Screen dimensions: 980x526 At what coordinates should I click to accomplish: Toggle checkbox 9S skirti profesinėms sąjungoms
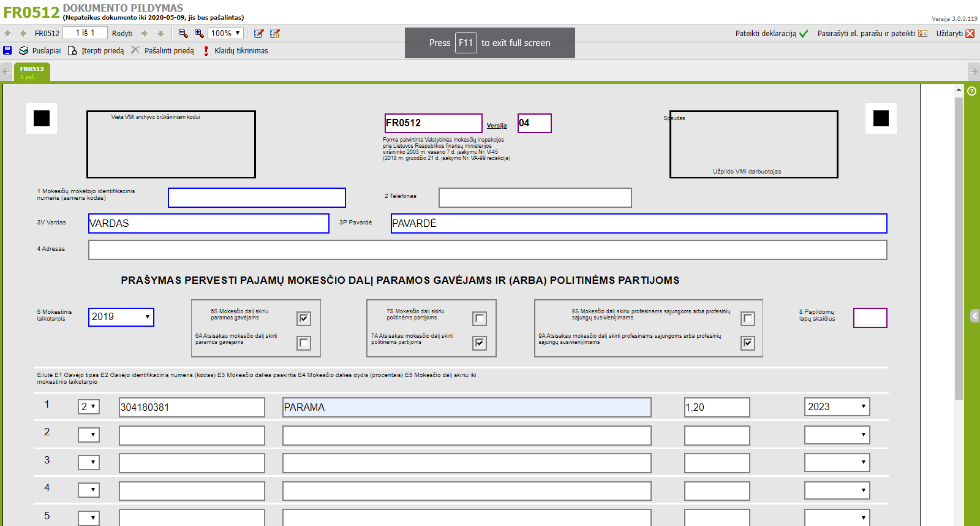coord(748,319)
